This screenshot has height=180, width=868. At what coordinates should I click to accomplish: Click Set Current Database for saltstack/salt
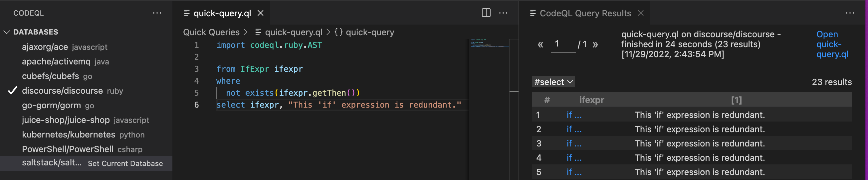click(125, 163)
